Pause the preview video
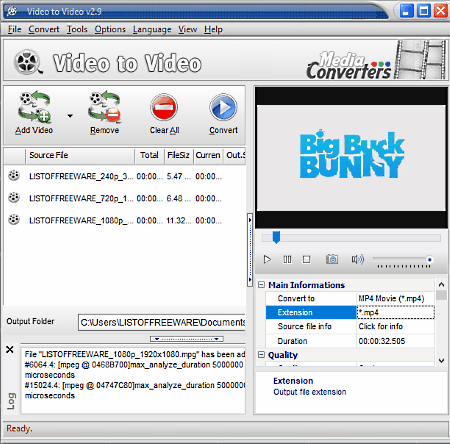Viewport: 450px width, 444px height. click(x=287, y=259)
